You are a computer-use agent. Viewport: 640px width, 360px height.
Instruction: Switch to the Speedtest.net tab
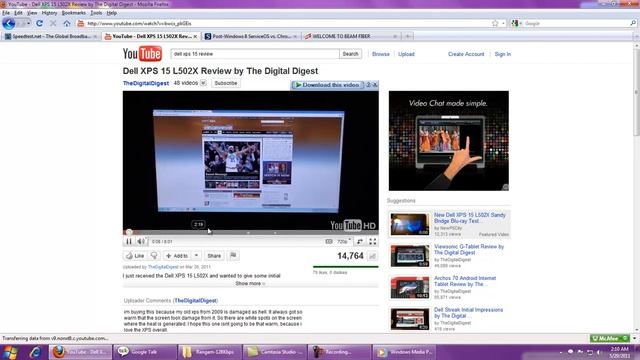click(51, 36)
